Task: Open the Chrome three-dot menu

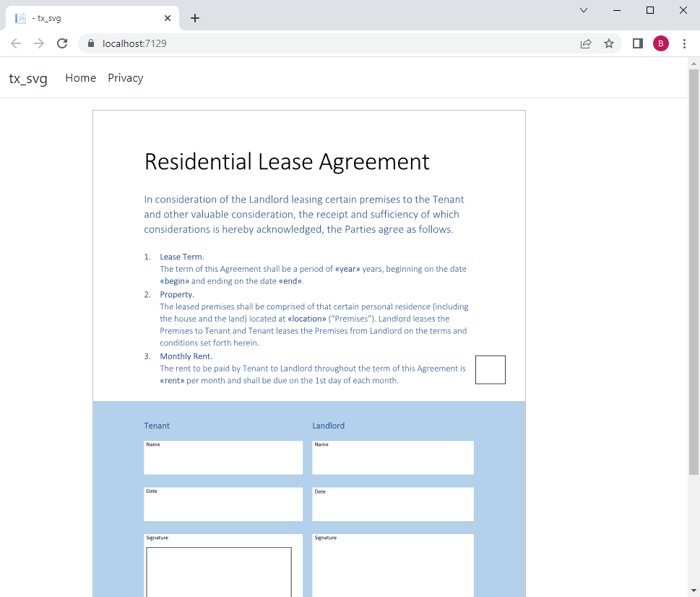Action: pos(684,43)
